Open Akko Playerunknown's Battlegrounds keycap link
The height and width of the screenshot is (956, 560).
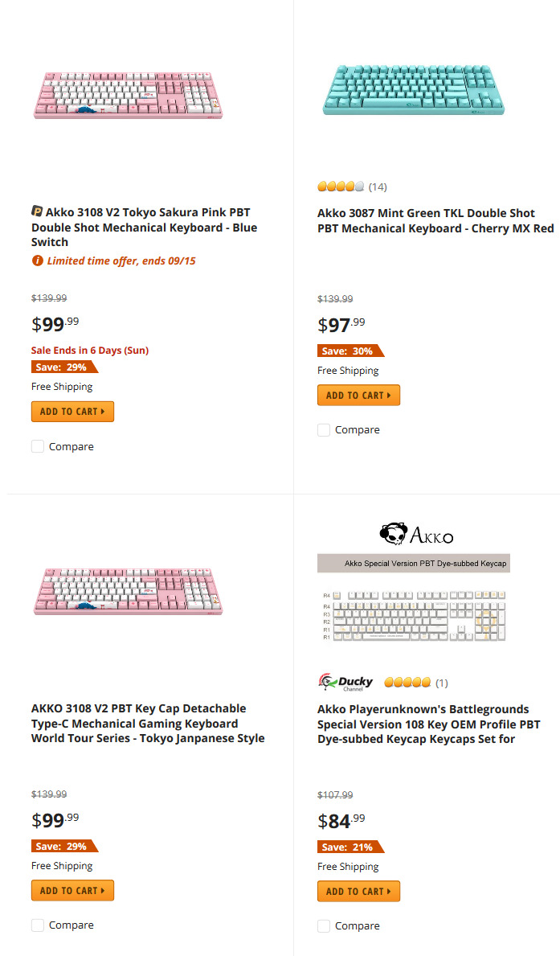429,724
